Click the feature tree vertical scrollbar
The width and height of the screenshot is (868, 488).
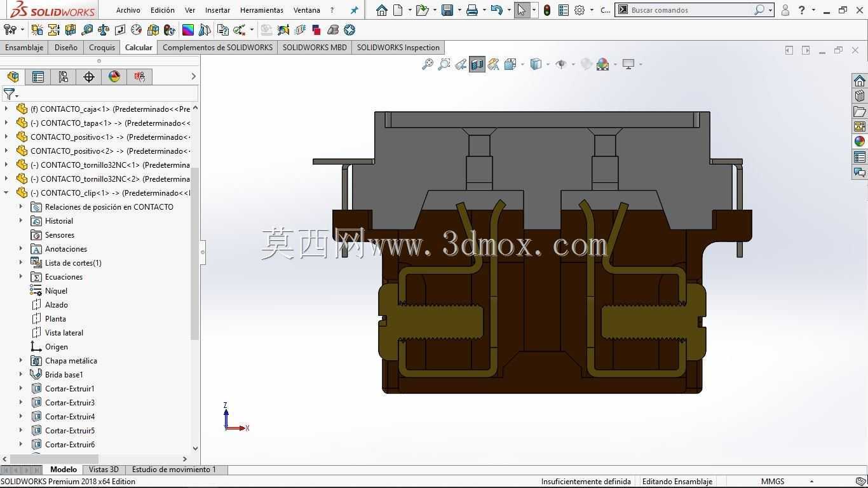pyautogui.click(x=195, y=254)
